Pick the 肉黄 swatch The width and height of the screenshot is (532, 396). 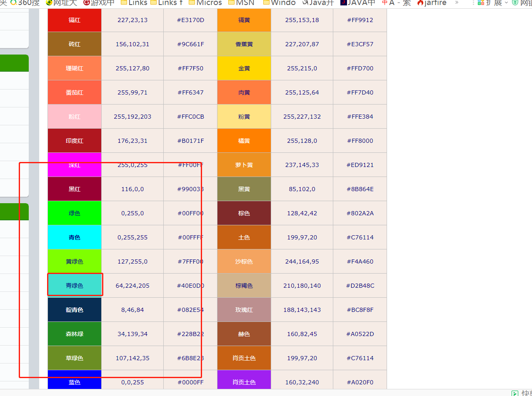click(x=244, y=92)
